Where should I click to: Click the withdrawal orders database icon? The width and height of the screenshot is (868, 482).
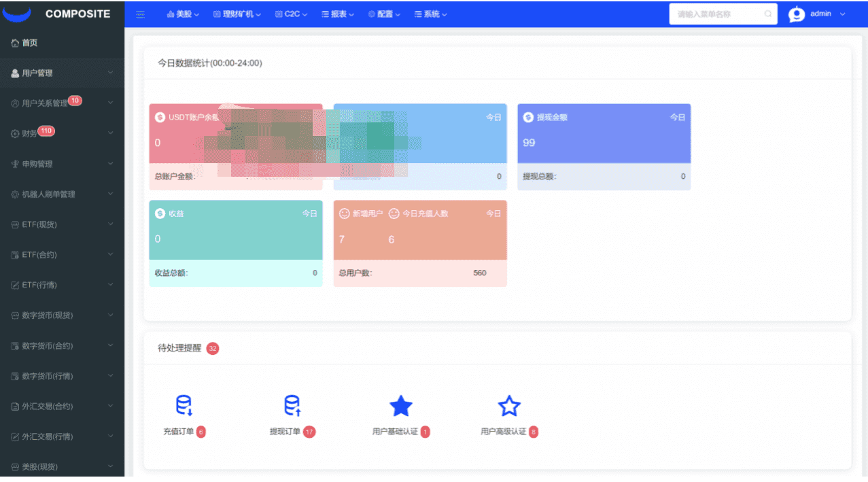(x=292, y=406)
